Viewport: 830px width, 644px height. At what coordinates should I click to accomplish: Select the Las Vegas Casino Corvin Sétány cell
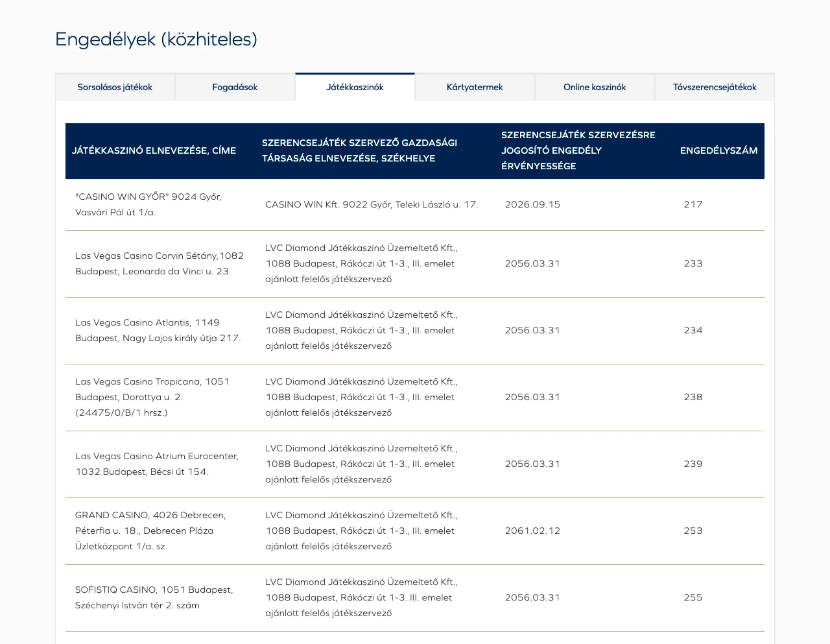(x=160, y=264)
